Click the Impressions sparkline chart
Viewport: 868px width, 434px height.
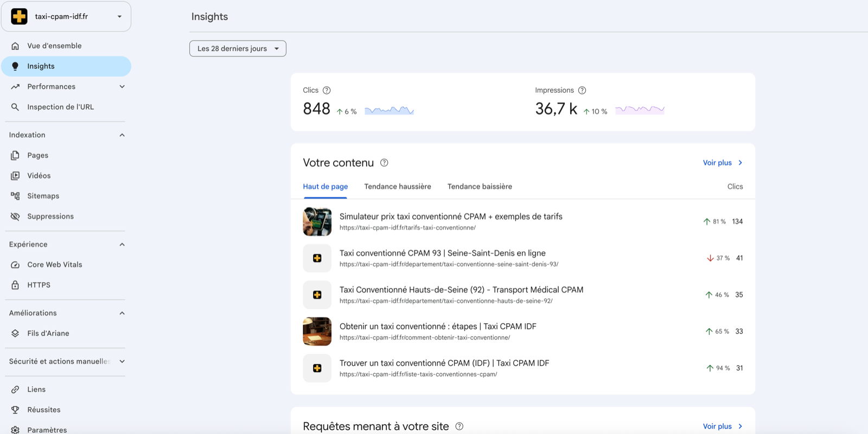pos(640,110)
